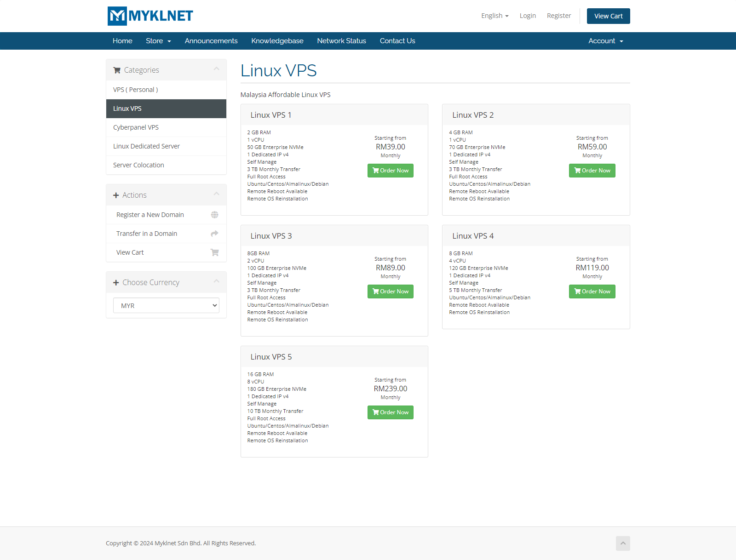Click the scroll-to-top arrow in the footer
The height and width of the screenshot is (560, 736).
(623, 543)
